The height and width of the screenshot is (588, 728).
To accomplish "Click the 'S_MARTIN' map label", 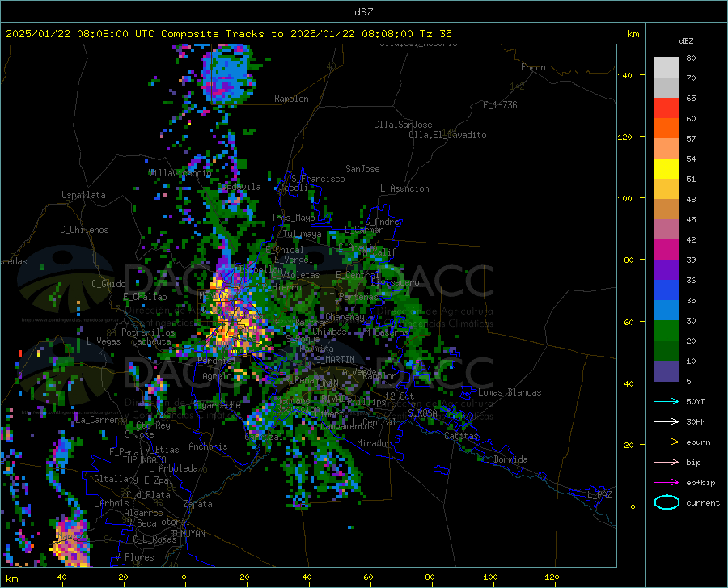I will click(335, 360).
